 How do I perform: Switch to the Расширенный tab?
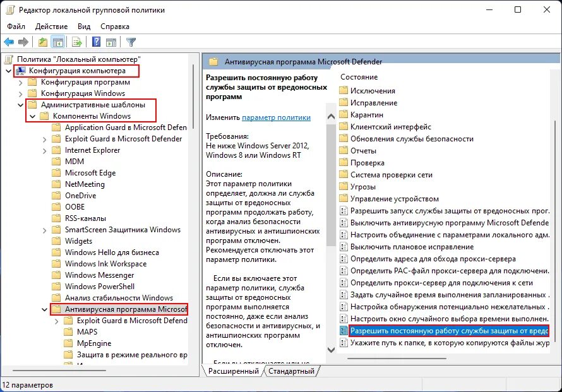pos(234,371)
